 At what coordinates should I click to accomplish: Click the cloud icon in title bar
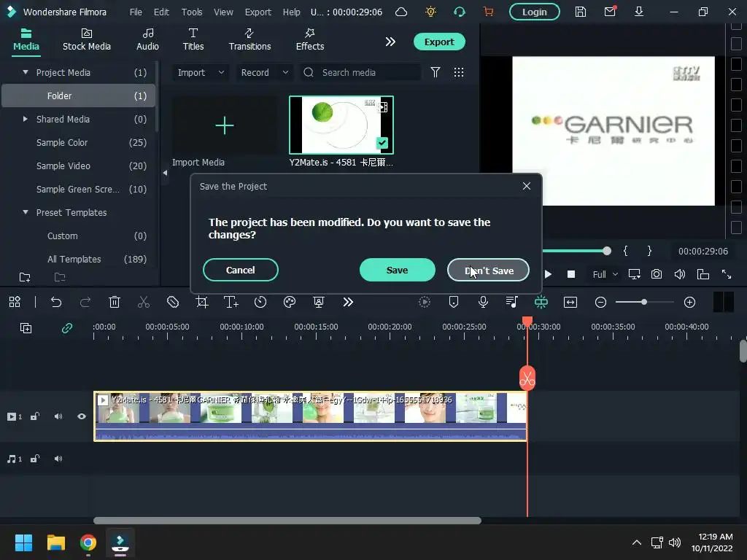click(401, 12)
